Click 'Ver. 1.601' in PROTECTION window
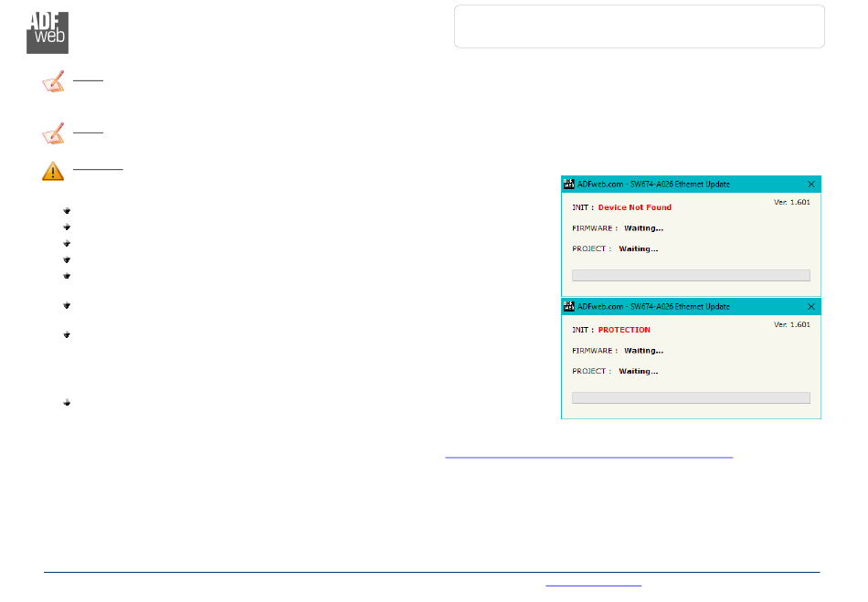The image size is (868, 602). (x=791, y=325)
